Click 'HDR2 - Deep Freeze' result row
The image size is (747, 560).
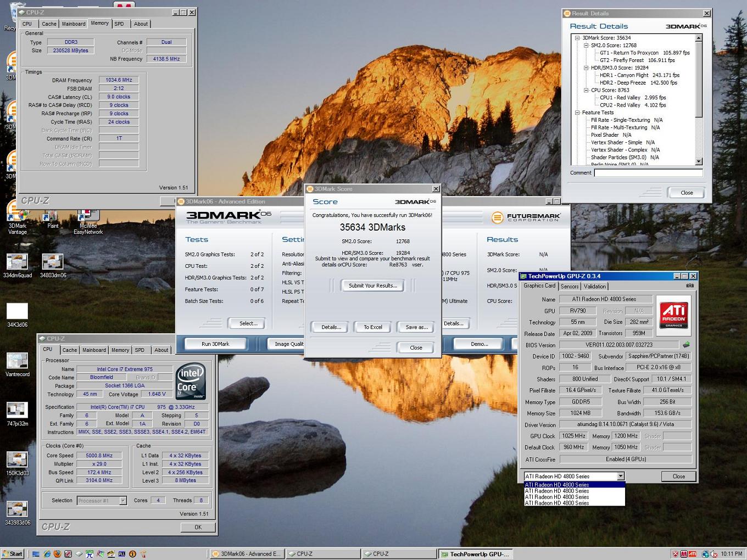638,83
